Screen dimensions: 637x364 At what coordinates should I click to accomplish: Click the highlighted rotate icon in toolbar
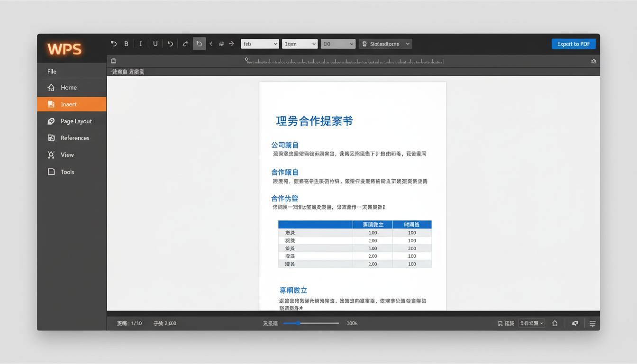click(199, 44)
